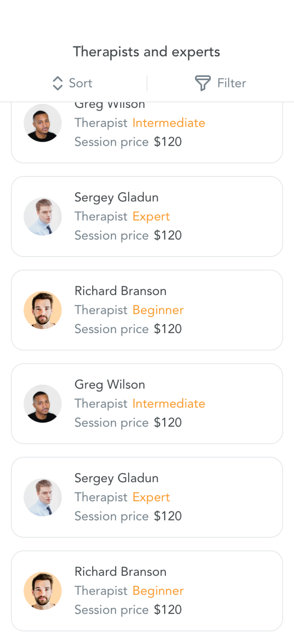Click the $120 price on the bottom Richard Branson card
The width and height of the screenshot is (294, 644).
167,610
